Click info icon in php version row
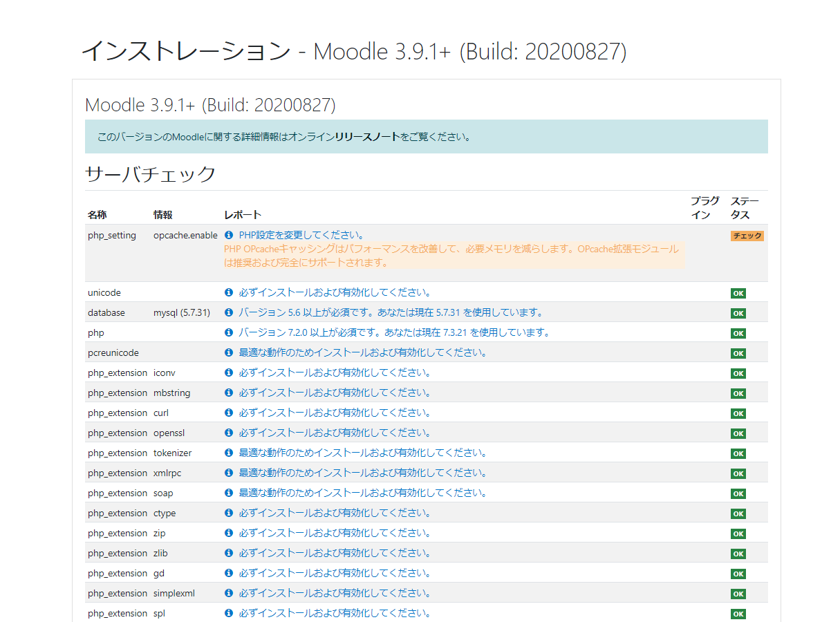 click(229, 332)
